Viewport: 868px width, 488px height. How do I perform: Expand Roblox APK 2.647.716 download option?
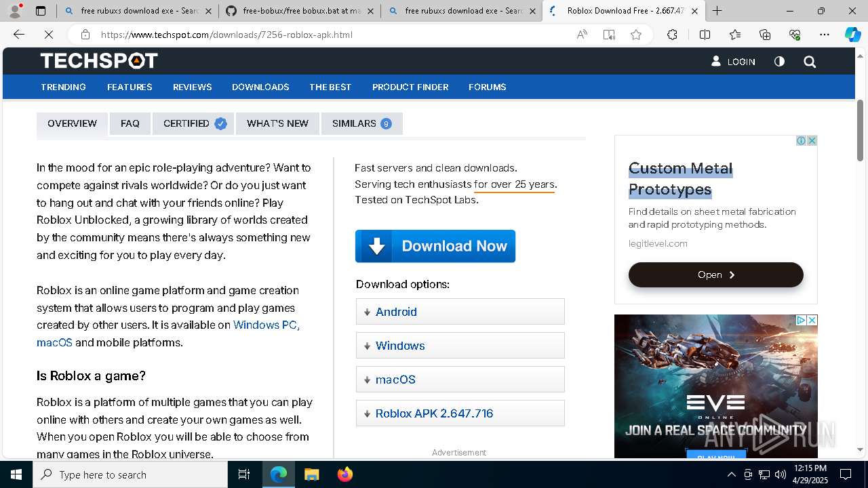click(460, 413)
